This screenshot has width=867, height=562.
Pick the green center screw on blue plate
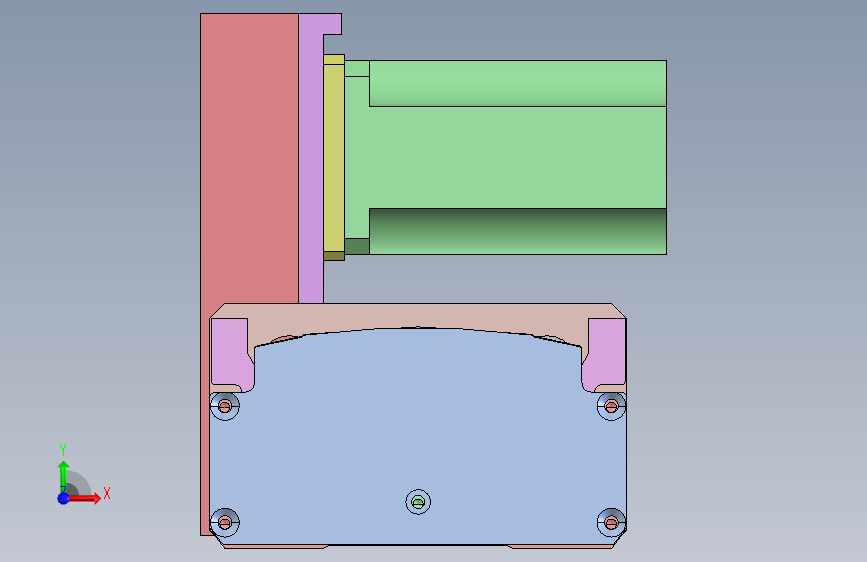tap(418, 502)
